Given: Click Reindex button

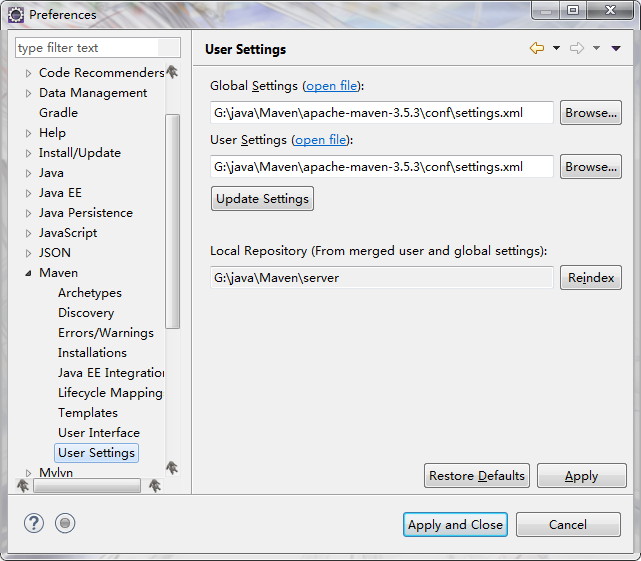Looking at the screenshot, I should coord(591,278).
